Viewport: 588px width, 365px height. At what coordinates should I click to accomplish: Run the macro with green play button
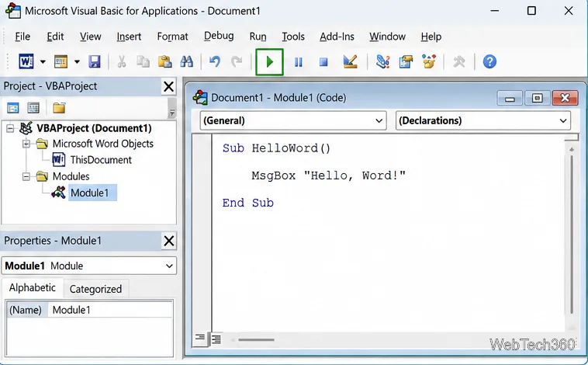click(269, 62)
